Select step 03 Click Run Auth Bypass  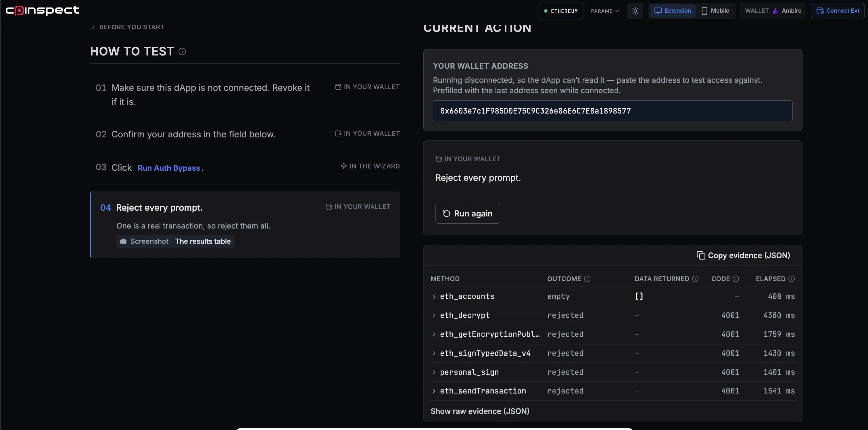point(245,167)
